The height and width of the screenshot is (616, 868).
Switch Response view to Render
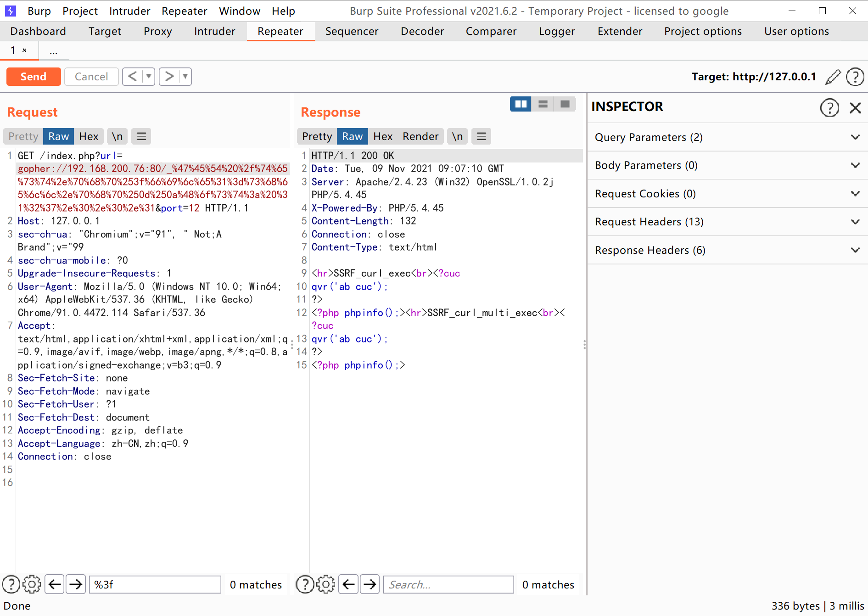click(x=420, y=136)
